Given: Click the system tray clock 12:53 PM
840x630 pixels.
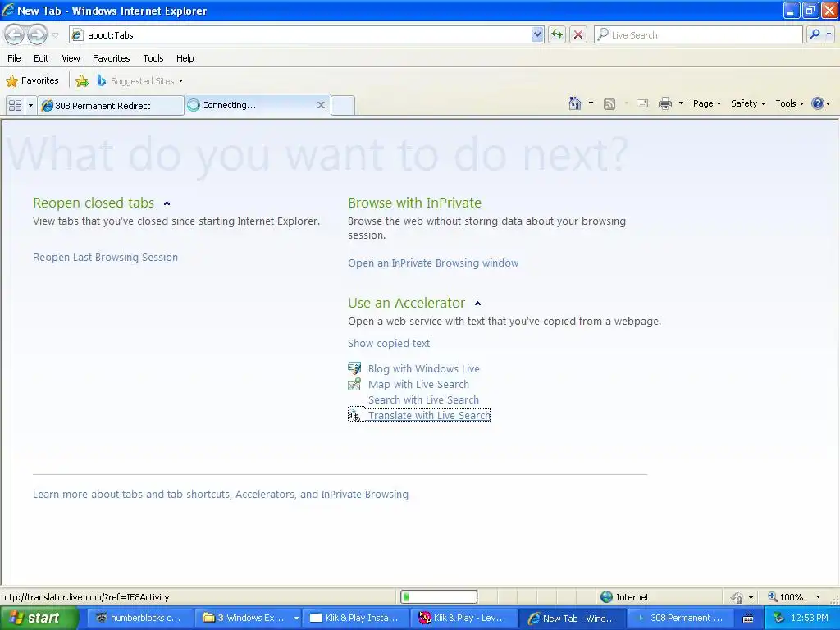Looking at the screenshot, I should (809, 618).
